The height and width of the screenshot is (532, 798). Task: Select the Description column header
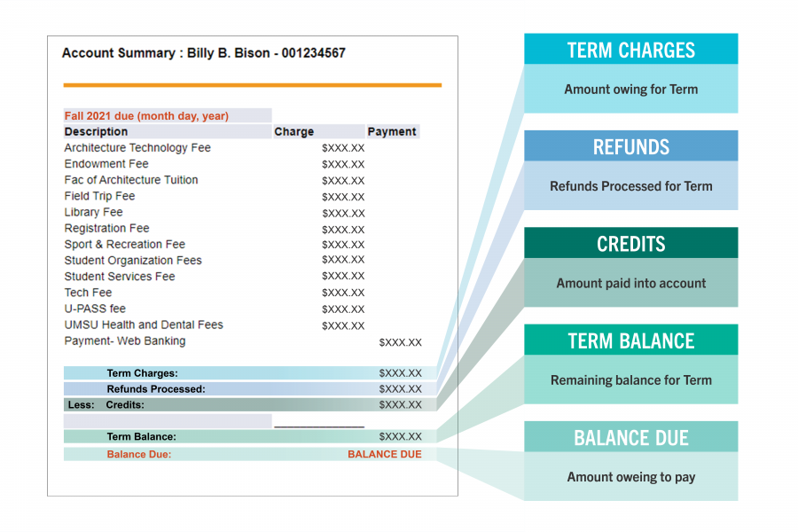pos(96,131)
